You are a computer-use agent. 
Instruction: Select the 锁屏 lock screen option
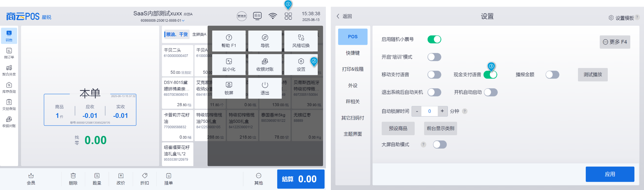click(229, 88)
